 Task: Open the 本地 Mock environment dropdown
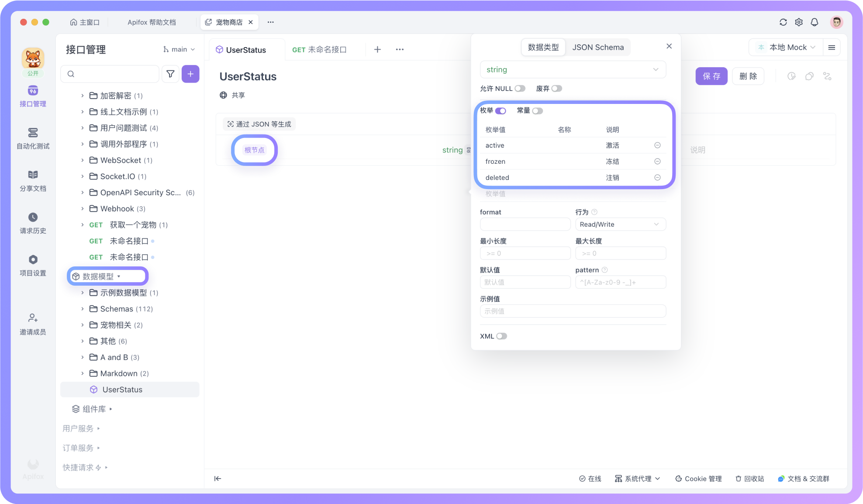coord(786,48)
